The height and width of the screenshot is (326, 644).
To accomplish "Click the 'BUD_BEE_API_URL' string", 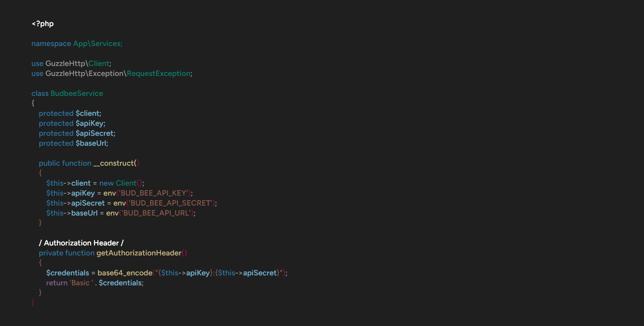I will (x=156, y=213).
